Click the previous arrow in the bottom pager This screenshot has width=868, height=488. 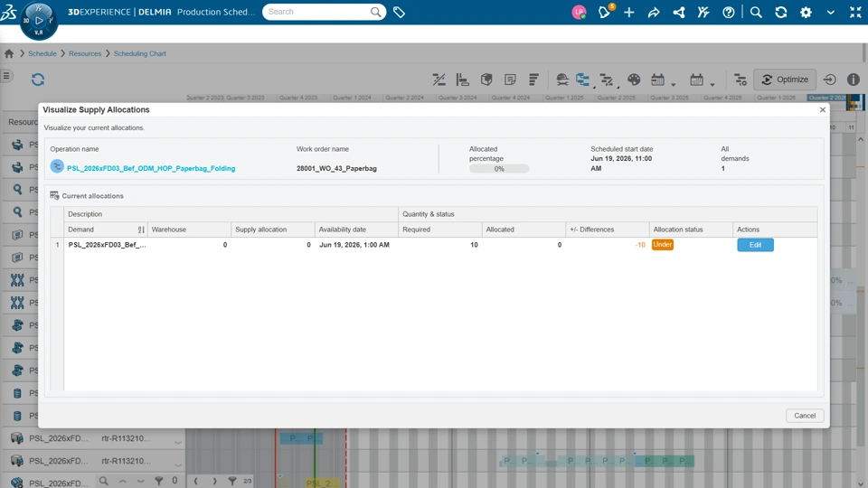pos(195,481)
